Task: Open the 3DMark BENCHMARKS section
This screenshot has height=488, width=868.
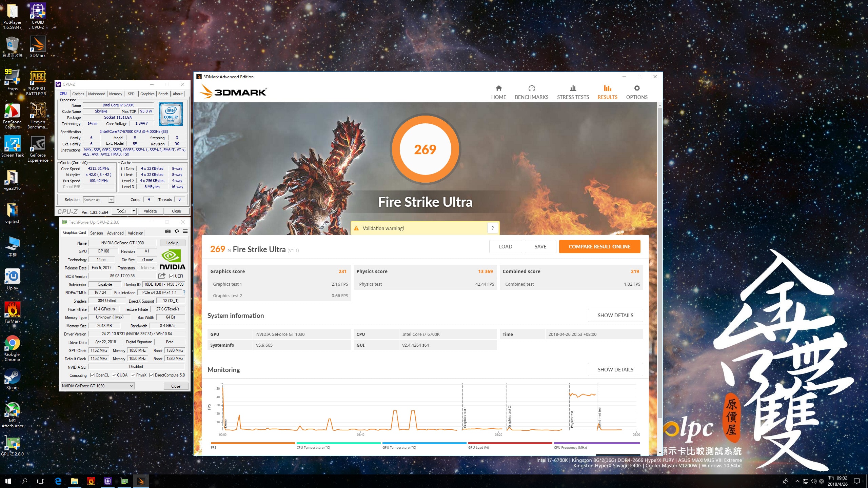Action: (531, 92)
